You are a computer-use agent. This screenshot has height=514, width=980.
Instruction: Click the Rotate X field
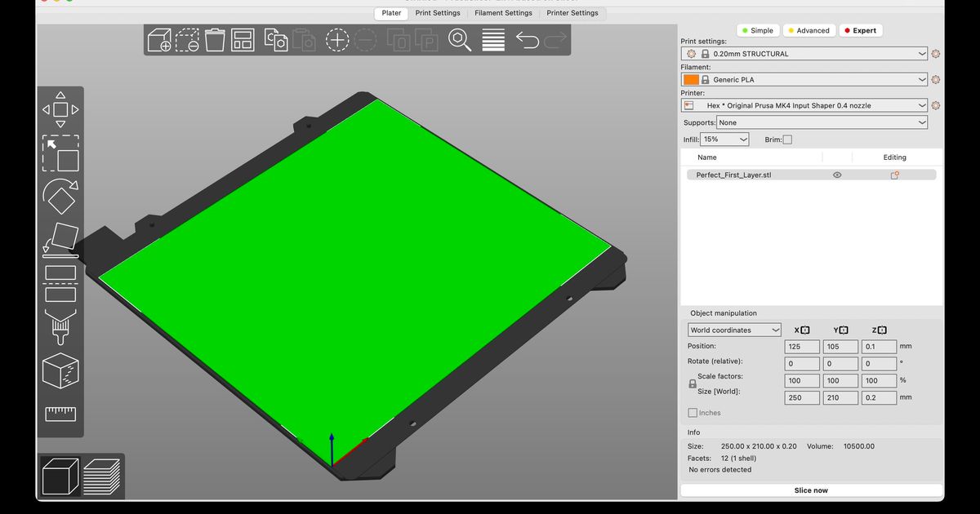(x=801, y=364)
